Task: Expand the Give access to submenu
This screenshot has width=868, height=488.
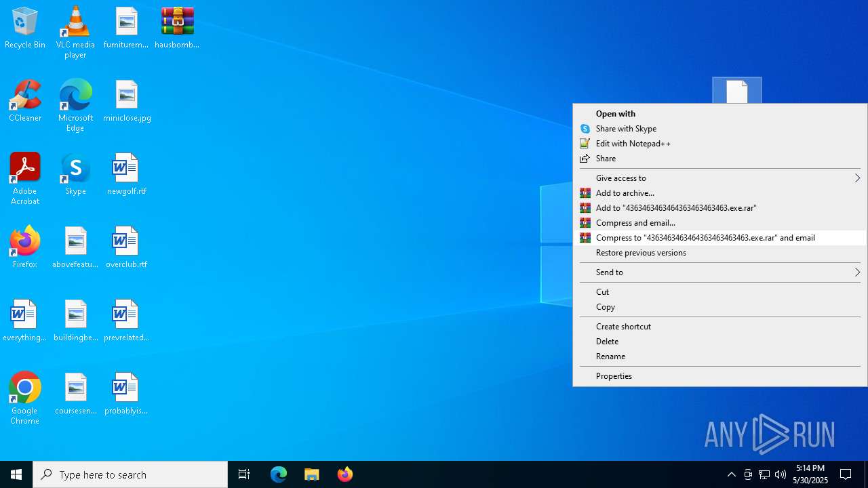Action: click(x=720, y=178)
